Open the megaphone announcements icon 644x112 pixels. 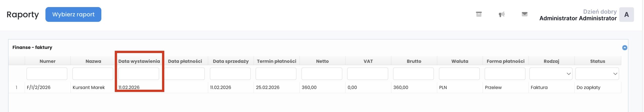pyautogui.click(x=502, y=14)
